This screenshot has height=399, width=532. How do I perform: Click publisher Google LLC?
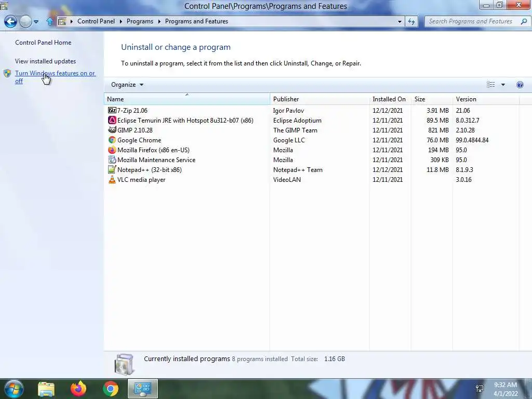[x=289, y=140]
